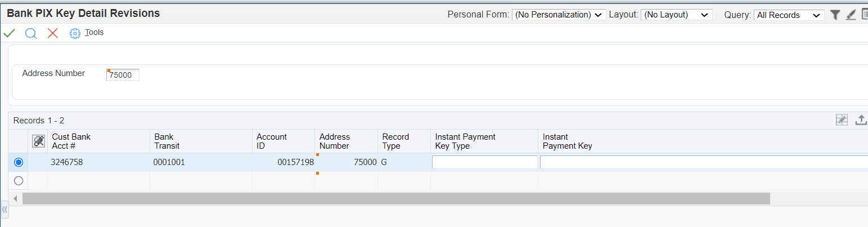This screenshot has height=227, width=868.
Task: Open the Layout dropdown
Action: (x=677, y=15)
